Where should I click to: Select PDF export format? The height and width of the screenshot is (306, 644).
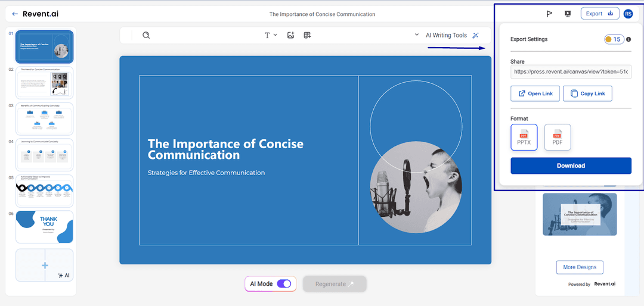click(x=558, y=137)
